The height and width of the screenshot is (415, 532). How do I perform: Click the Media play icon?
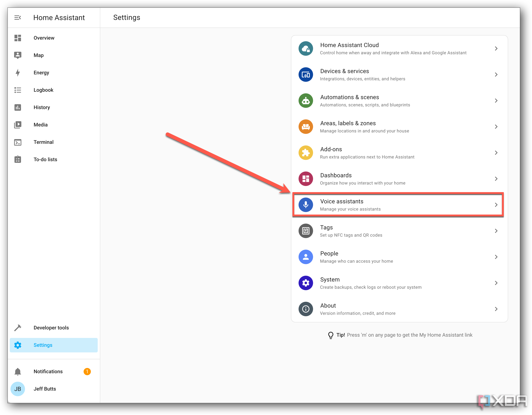coord(18,125)
